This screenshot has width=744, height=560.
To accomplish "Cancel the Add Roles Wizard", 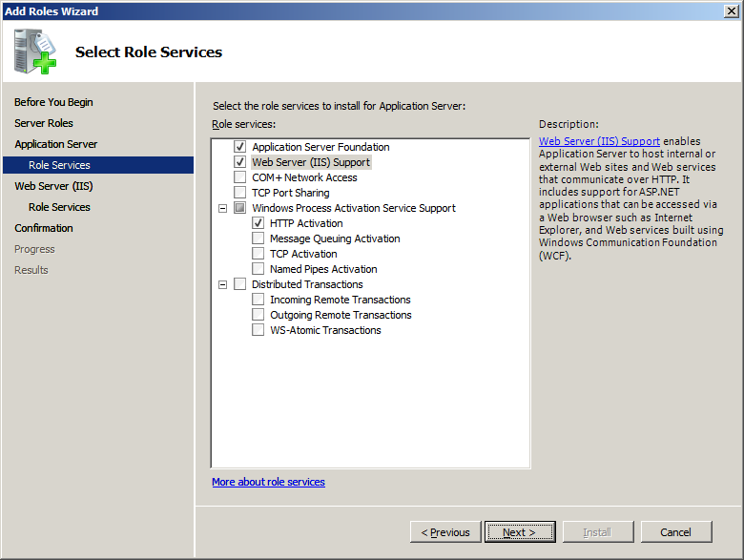I will 676,532.
